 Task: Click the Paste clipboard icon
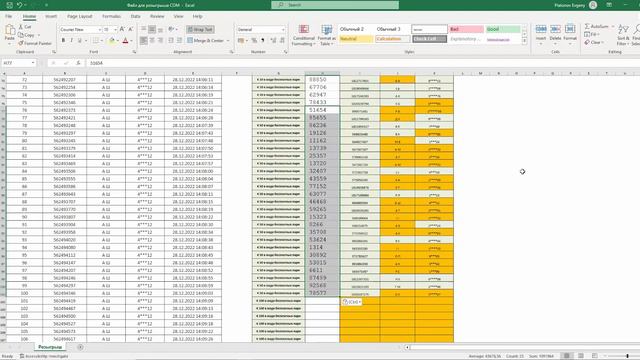point(10,31)
